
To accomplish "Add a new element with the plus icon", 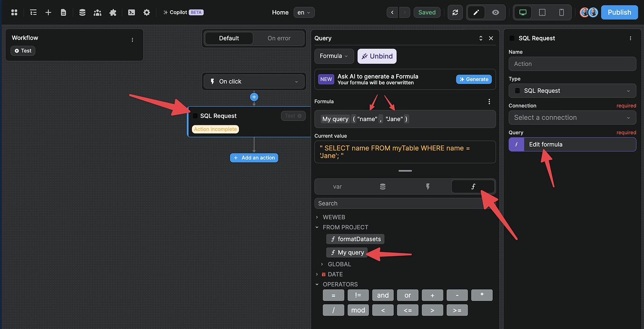I will (48, 12).
